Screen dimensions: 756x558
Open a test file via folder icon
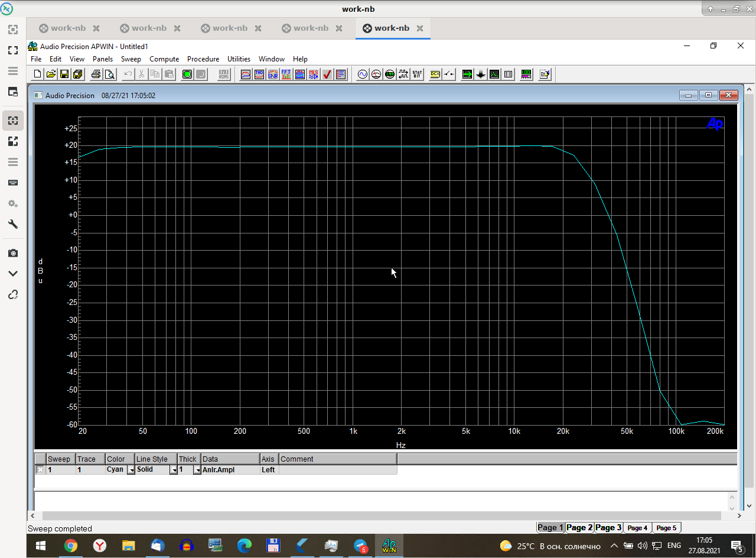coord(51,74)
